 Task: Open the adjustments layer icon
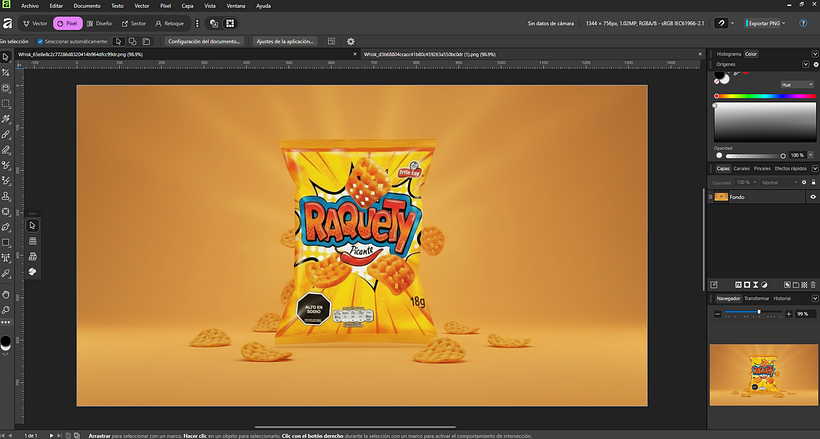tap(764, 285)
